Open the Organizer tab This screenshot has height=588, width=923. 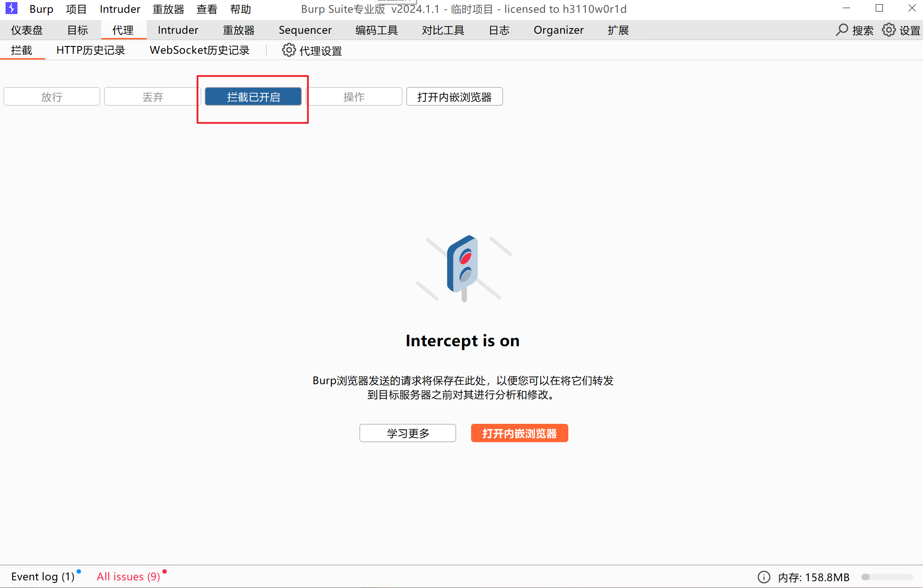[x=558, y=30]
